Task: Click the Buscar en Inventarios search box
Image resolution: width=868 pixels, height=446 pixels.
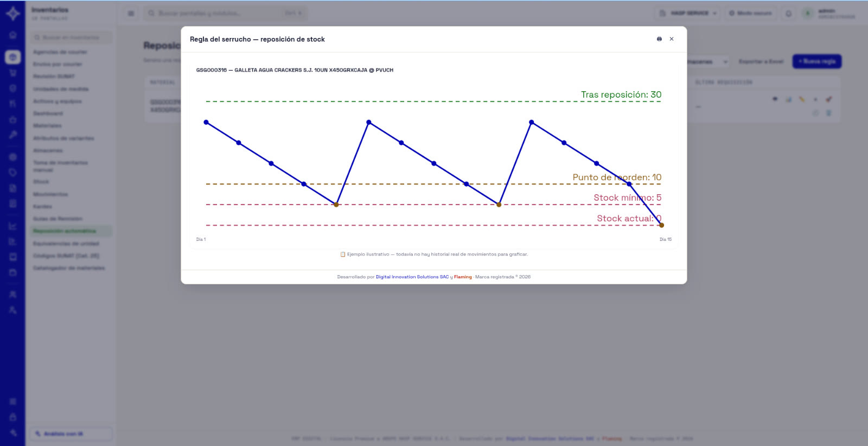Action: tap(71, 37)
